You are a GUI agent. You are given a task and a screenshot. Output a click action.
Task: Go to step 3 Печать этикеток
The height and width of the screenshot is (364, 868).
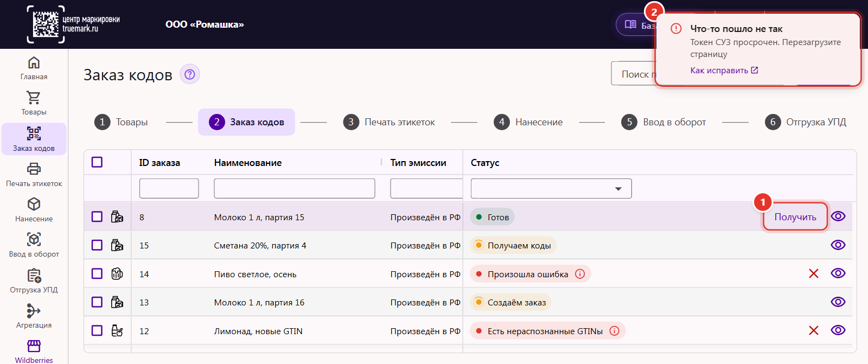389,122
